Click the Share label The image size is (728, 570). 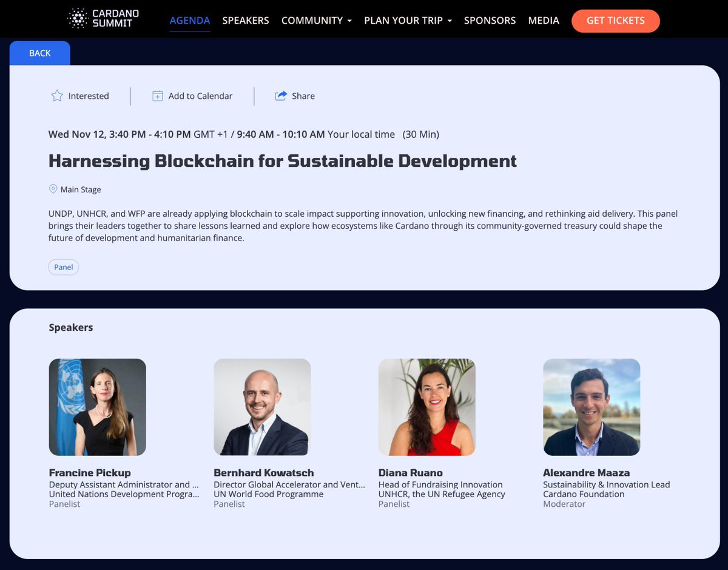pos(303,96)
